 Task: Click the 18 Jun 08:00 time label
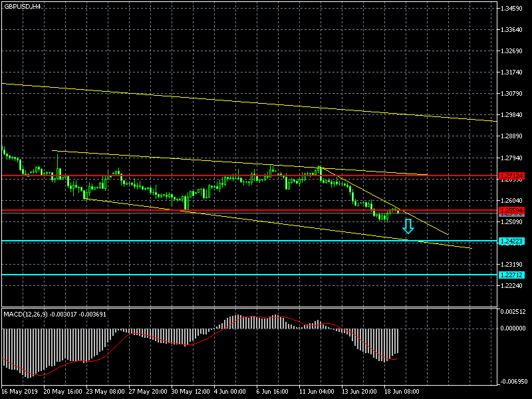(x=400, y=392)
